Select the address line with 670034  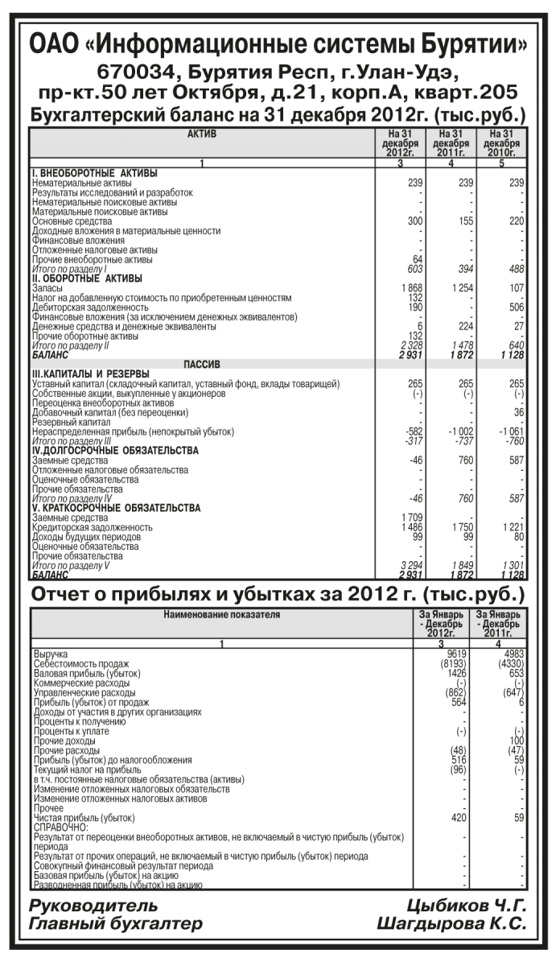pos(279,72)
